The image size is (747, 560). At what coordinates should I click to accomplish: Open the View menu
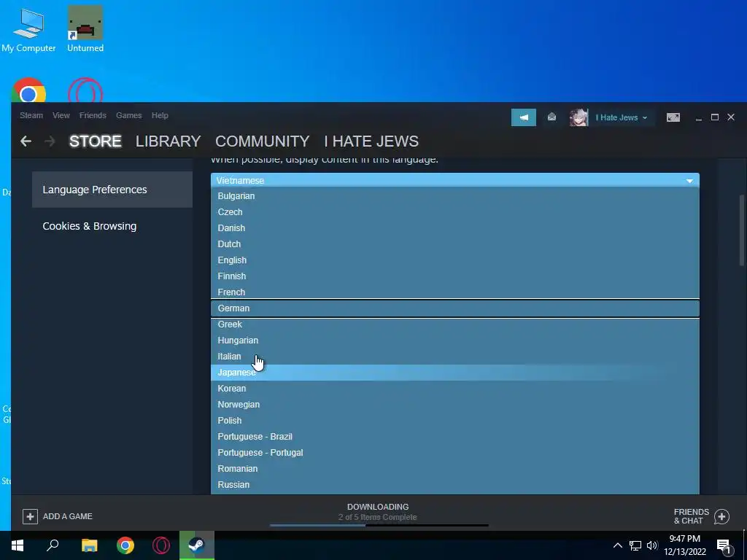pyautogui.click(x=61, y=115)
